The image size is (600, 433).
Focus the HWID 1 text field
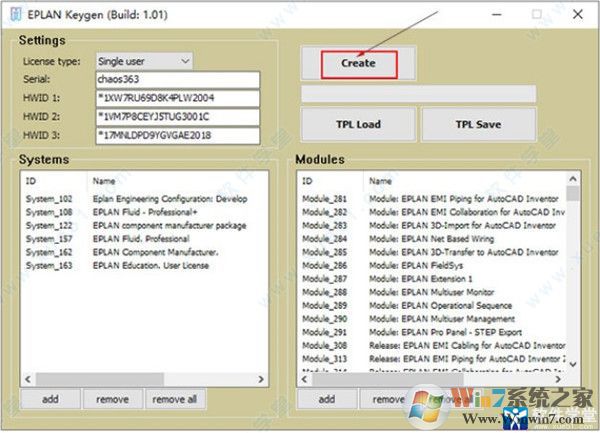[x=178, y=98]
